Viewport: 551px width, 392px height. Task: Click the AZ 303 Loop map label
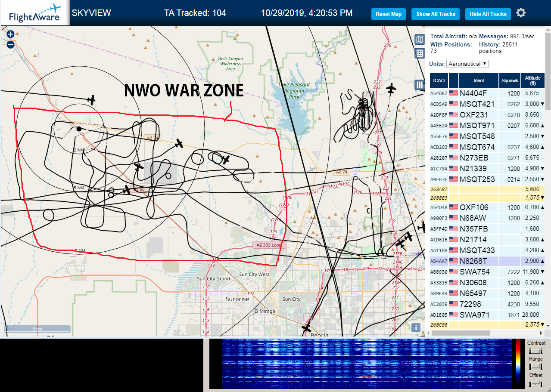(x=269, y=244)
